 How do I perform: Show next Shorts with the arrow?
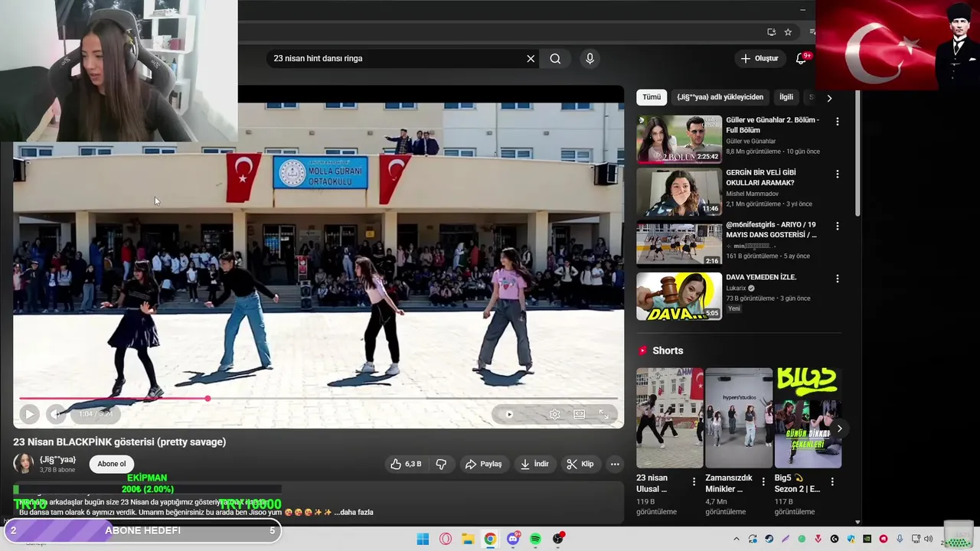839,429
